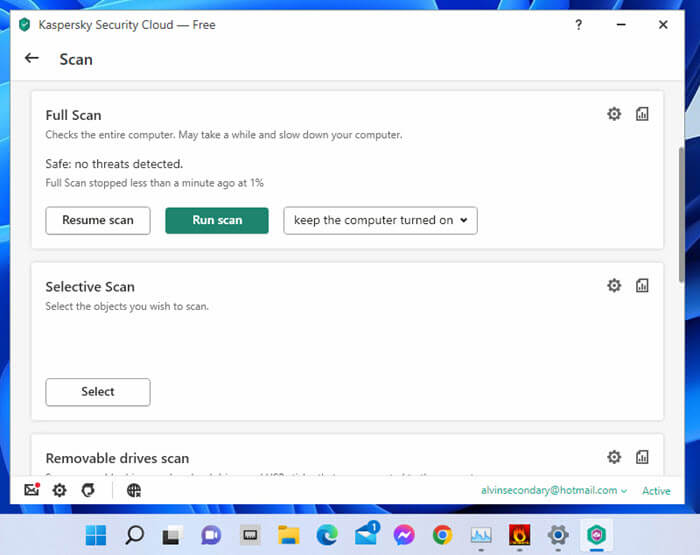The width and height of the screenshot is (700, 555).
Task: Click the Kaspersky shield logo in title bar
Action: 25,25
